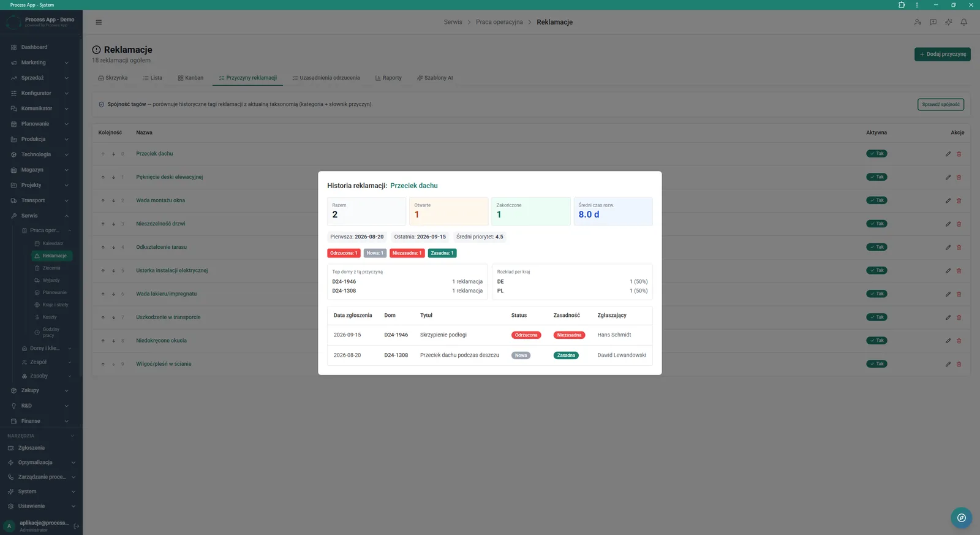
Task: Move Niedokręcone okucia up
Action: [103, 341]
